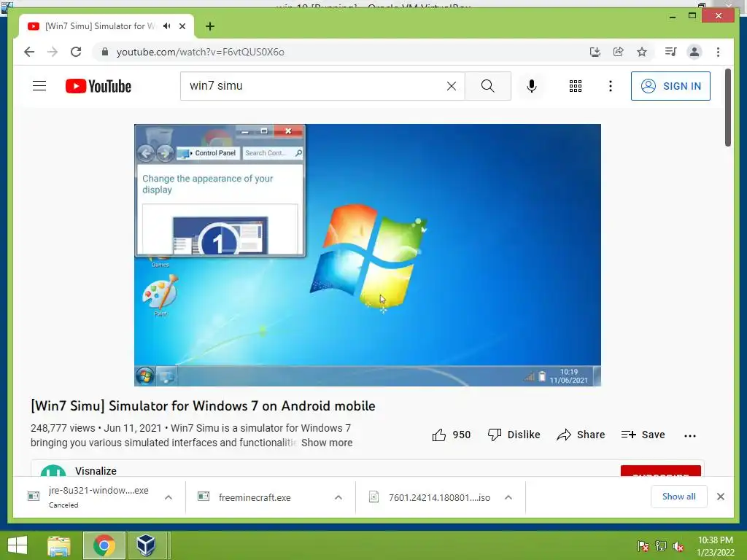The height and width of the screenshot is (560, 747).
Task: Open more actions ellipsis under video
Action: pos(690,435)
